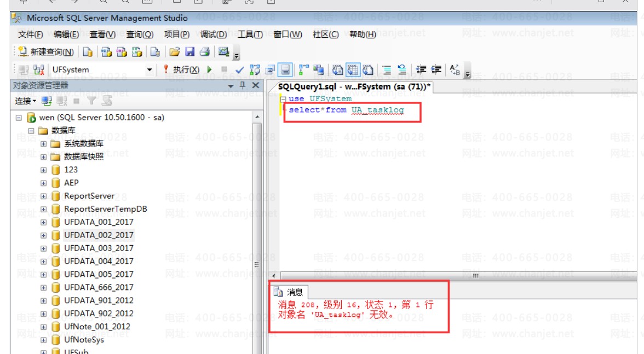This screenshot has width=644, height=354.
Task: Select Results to Text output mode
Action: [337, 69]
